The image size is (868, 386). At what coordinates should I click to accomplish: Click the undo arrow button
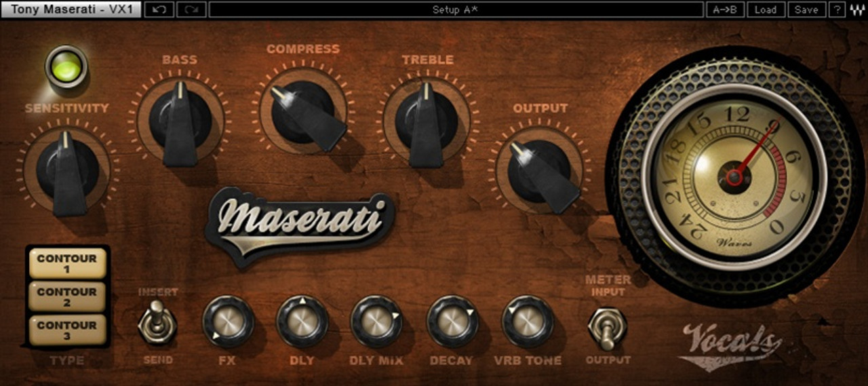159,9
